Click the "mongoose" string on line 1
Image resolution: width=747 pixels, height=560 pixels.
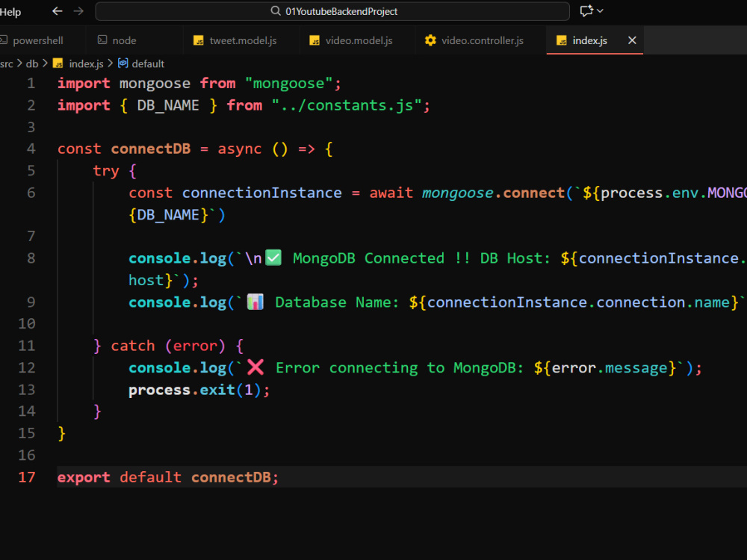pos(289,84)
